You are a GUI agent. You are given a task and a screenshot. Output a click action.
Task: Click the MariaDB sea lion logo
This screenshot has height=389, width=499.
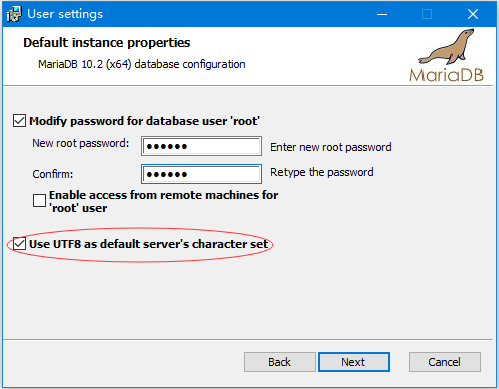447,47
